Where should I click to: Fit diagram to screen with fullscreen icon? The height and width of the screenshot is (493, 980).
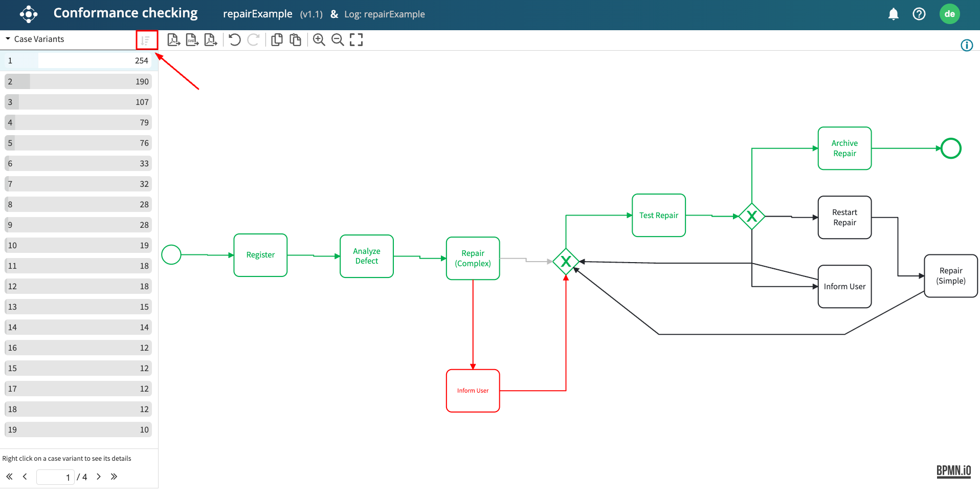(356, 40)
